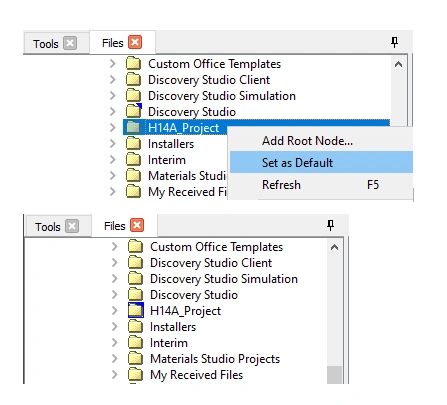Expand H14A_Project in lower panel
Image resolution: width=447 pixels, height=405 pixels.
pyautogui.click(x=115, y=310)
